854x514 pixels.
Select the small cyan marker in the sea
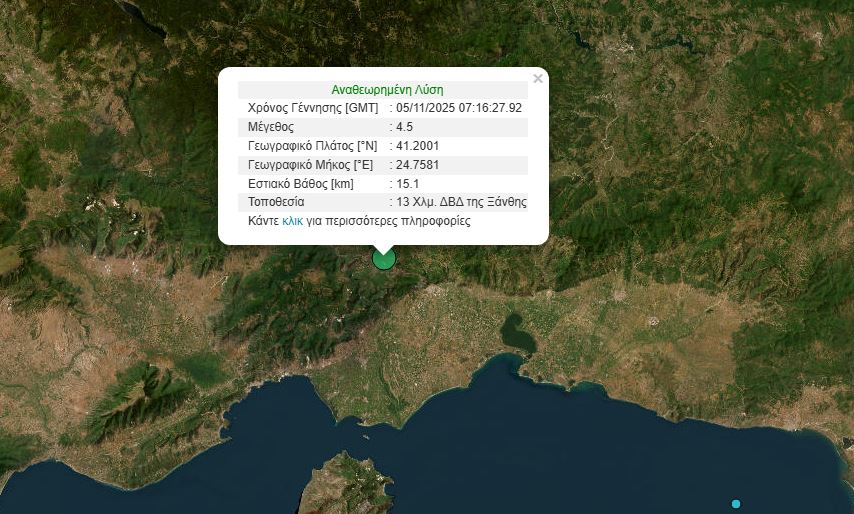[736, 503]
